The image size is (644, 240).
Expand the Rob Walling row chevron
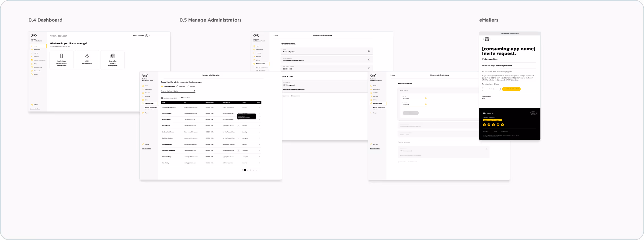260,163
